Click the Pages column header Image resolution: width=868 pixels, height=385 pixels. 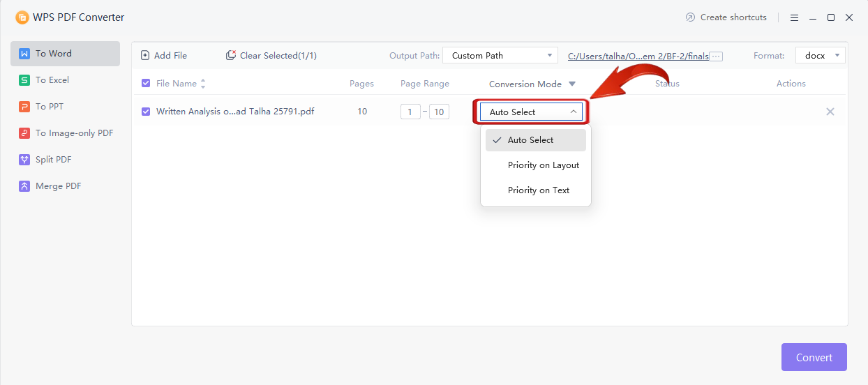(361, 84)
